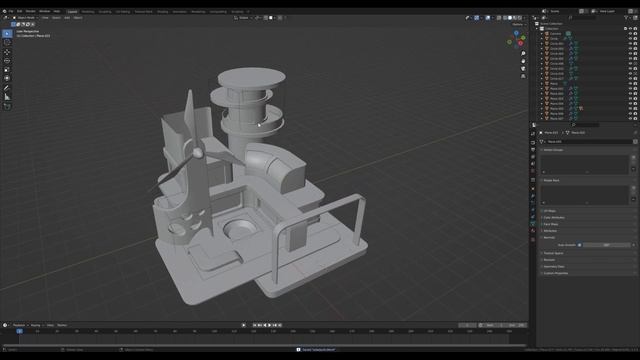Select the Measure ruler tool

7,97
